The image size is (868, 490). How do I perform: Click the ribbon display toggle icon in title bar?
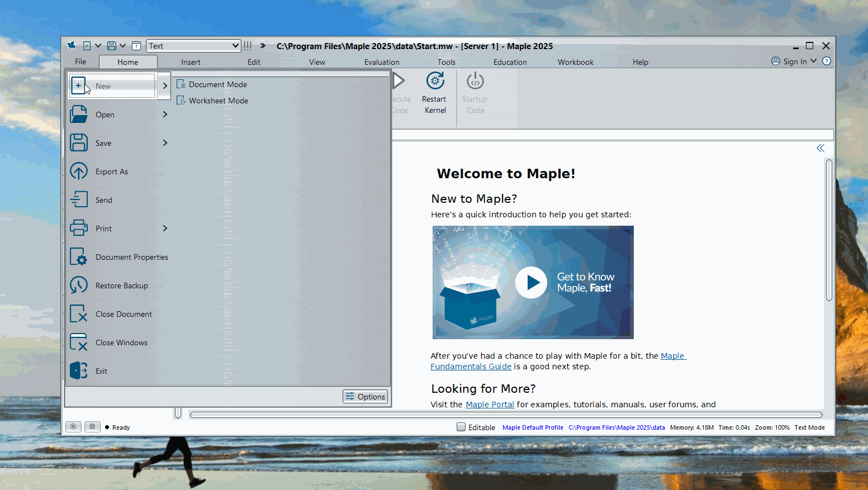point(136,46)
